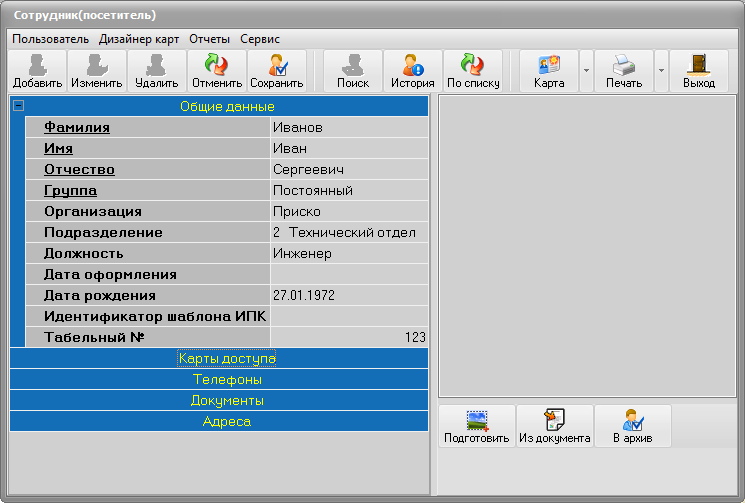Click the Табельный № value 123
The image size is (745, 503).
click(349, 337)
